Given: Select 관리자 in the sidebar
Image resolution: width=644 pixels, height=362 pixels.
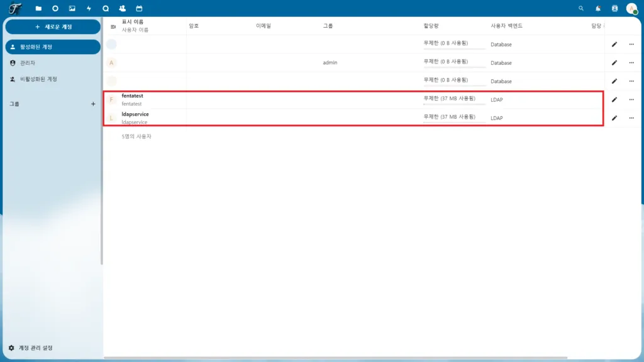Looking at the screenshot, I should 53,63.
